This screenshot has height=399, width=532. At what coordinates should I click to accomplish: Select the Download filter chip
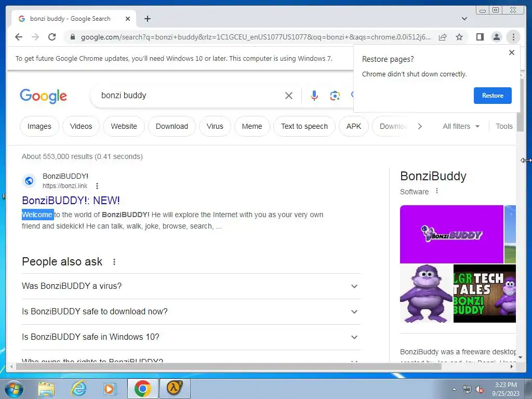pos(171,126)
